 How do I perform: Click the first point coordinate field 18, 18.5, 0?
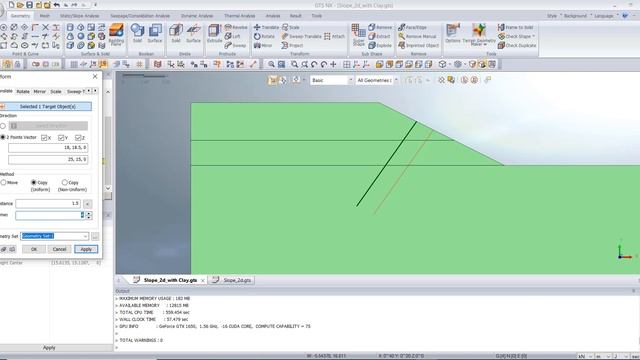point(48,148)
